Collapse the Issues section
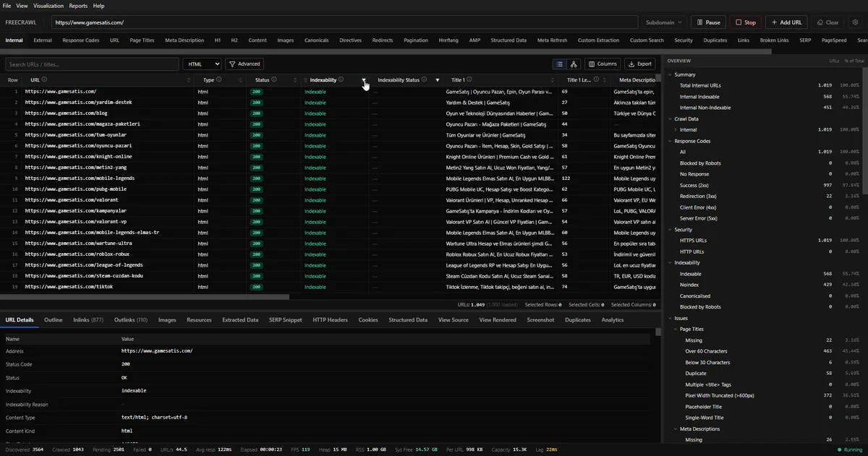The height and width of the screenshot is (456, 868). click(x=670, y=318)
